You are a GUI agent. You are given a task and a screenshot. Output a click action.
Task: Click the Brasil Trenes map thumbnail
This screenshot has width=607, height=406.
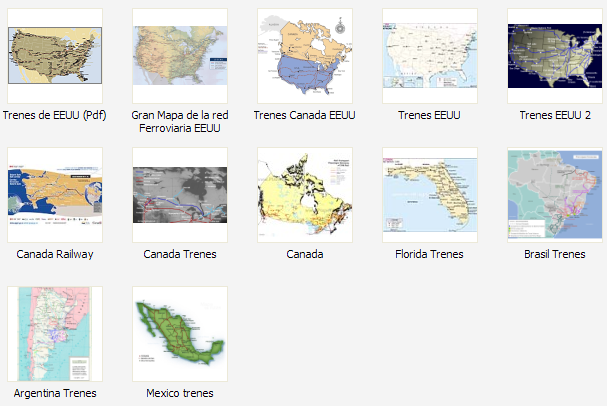pyautogui.click(x=555, y=195)
